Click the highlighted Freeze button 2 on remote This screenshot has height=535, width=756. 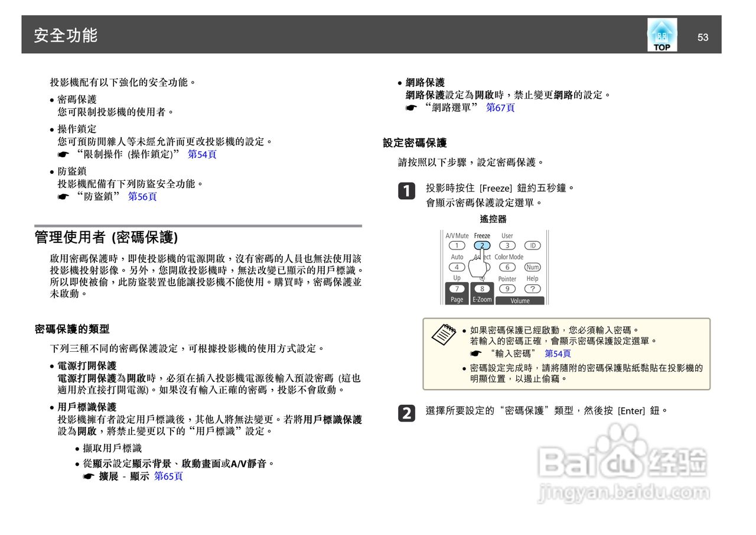coord(482,245)
